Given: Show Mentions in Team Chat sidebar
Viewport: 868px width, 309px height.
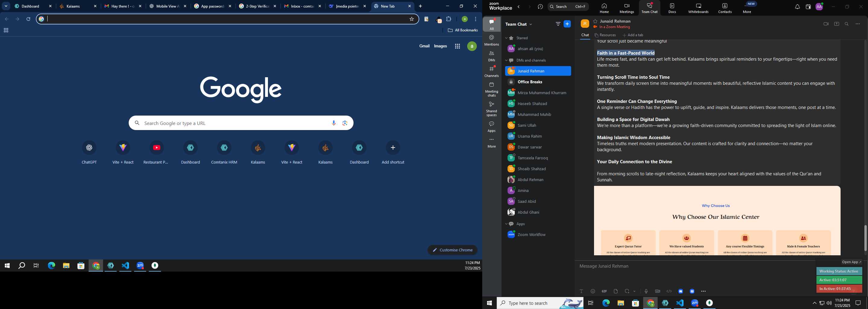Looking at the screenshot, I should (x=492, y=40).
